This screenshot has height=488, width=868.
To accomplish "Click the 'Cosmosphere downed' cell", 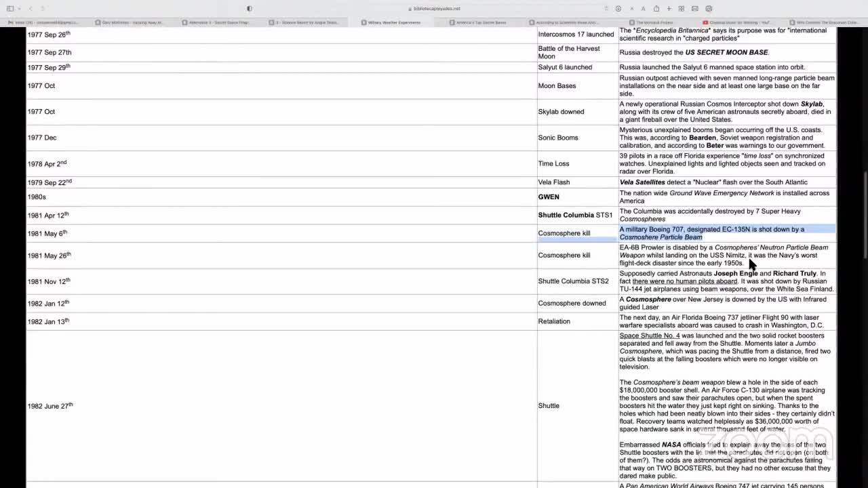I will 578,303.
